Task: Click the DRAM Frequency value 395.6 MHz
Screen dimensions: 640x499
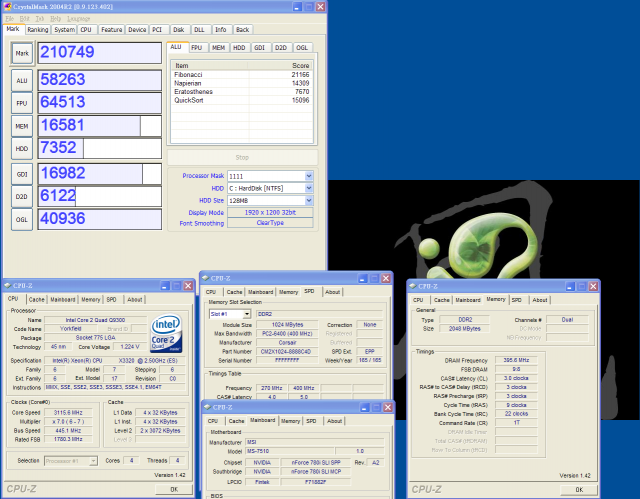Action: click(x=516, y=360)
